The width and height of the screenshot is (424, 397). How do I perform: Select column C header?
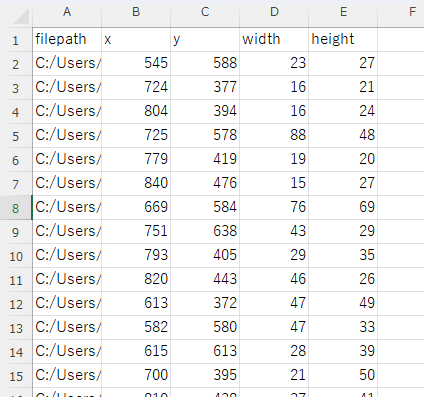click(205, 13)
